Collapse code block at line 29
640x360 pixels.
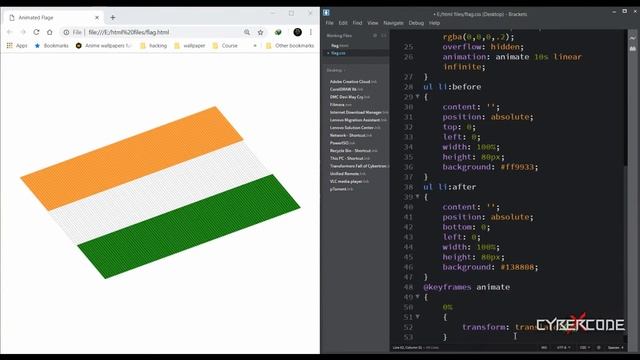(417, 97)
